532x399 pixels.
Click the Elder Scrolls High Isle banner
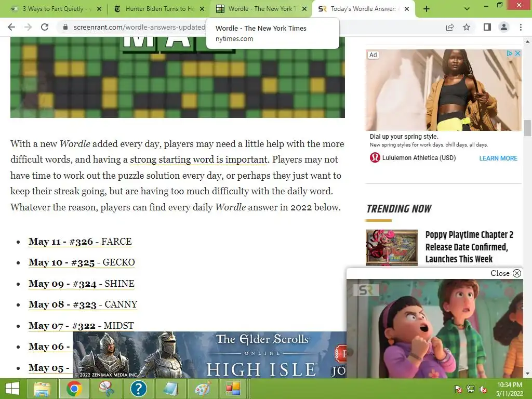[209, 355]
